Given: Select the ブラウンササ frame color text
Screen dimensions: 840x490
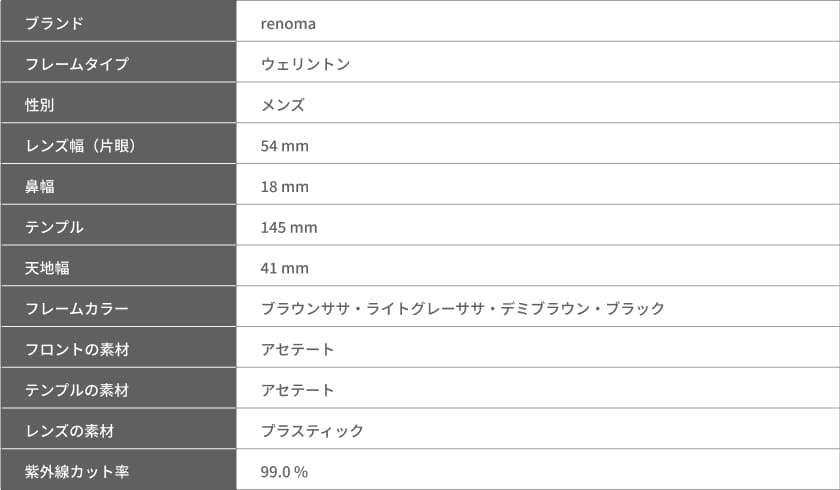Looking at the screenshot, I should 305,308.
